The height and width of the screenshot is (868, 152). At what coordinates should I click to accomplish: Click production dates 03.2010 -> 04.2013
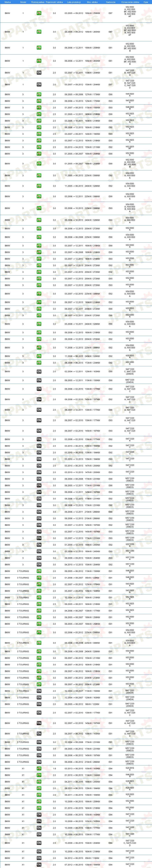(x=74, y=147)
